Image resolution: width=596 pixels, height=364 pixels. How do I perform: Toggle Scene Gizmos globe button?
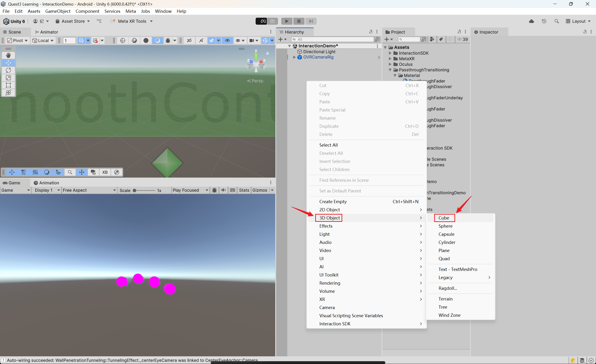tap(265, 40)
